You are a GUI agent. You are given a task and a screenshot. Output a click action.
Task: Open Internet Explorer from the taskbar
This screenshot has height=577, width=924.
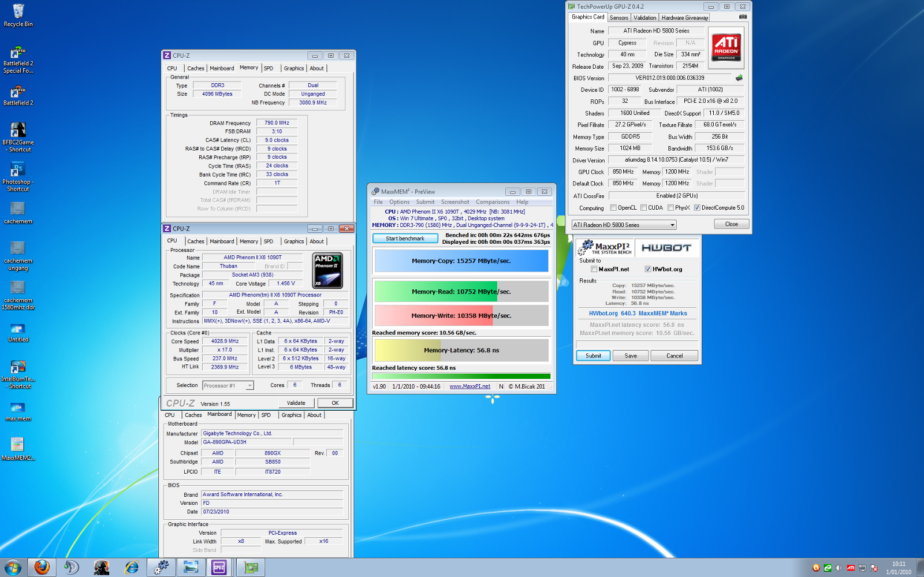[x=132, y=567]
